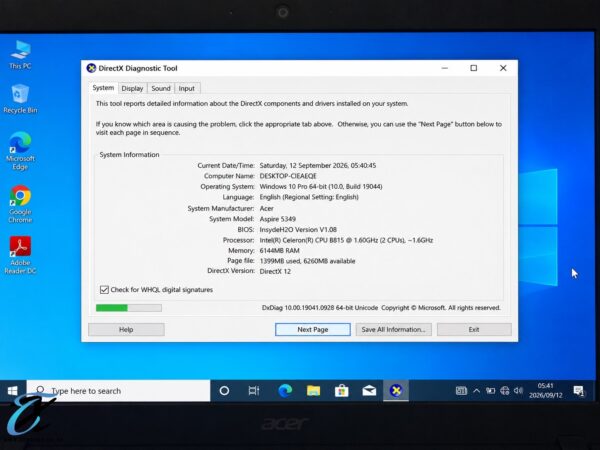
Task: Open This PC desktop icon
Action: [20, 55]
